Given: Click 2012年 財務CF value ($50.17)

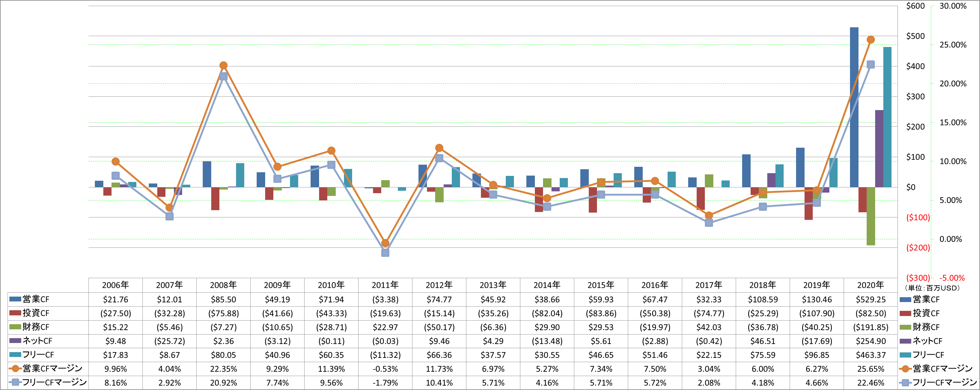Looking at the screenshot, I should tap(439, 327).
